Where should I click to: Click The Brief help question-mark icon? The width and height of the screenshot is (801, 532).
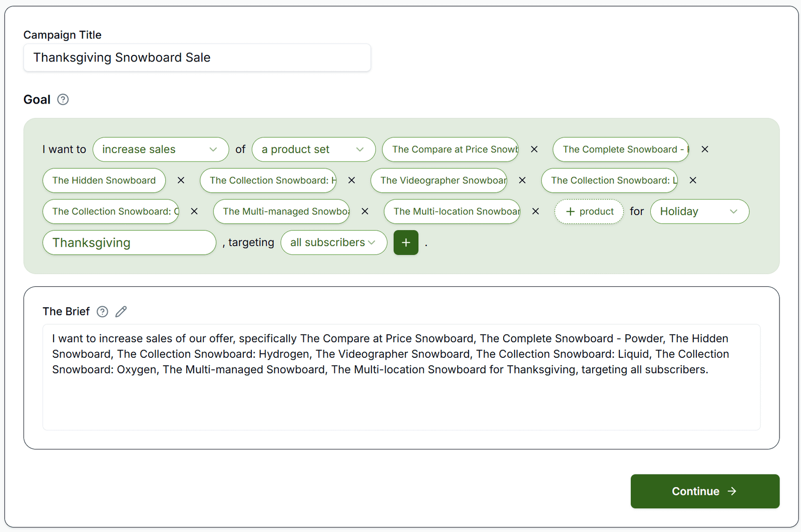[x=102, y=312]
